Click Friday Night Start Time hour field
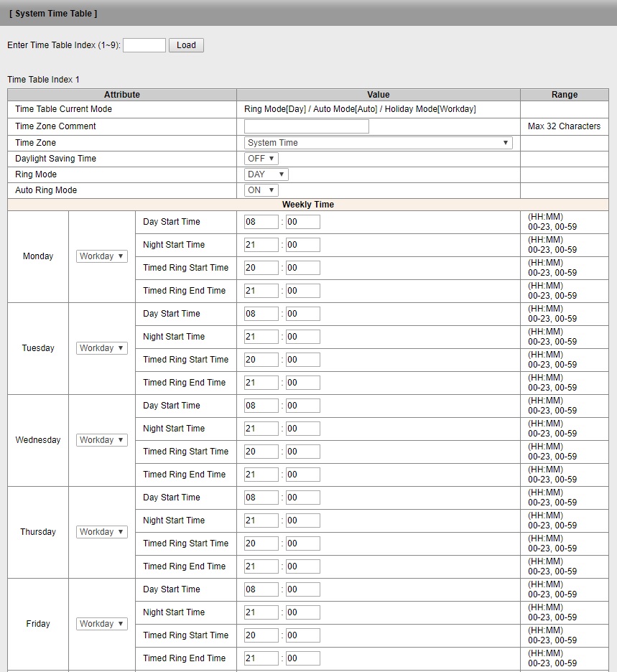Screen dimensions: 617x672 point(261,612)
